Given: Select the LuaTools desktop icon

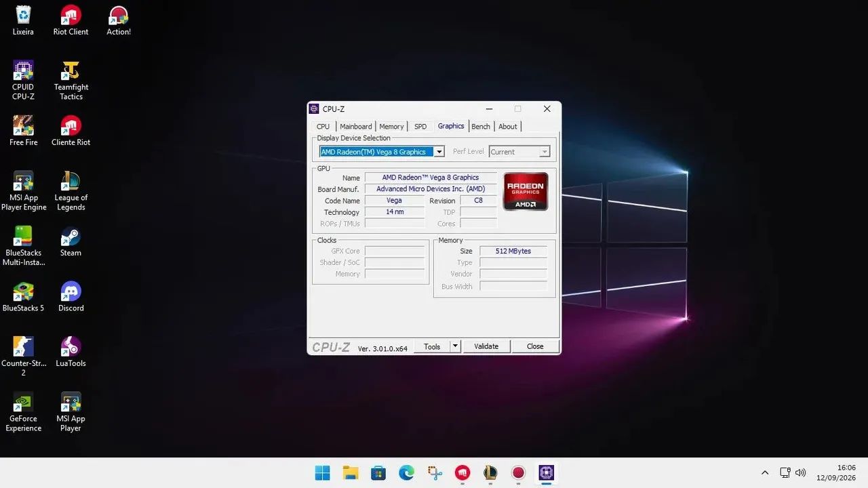Looking at the screenshot, I should coord(71,352).
